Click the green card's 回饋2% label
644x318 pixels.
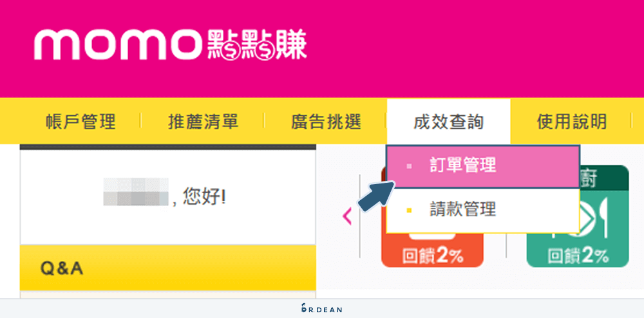(x=578, y=256)
